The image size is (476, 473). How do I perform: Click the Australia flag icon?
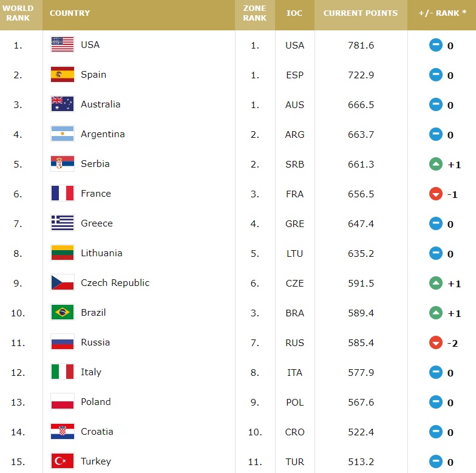63,104
